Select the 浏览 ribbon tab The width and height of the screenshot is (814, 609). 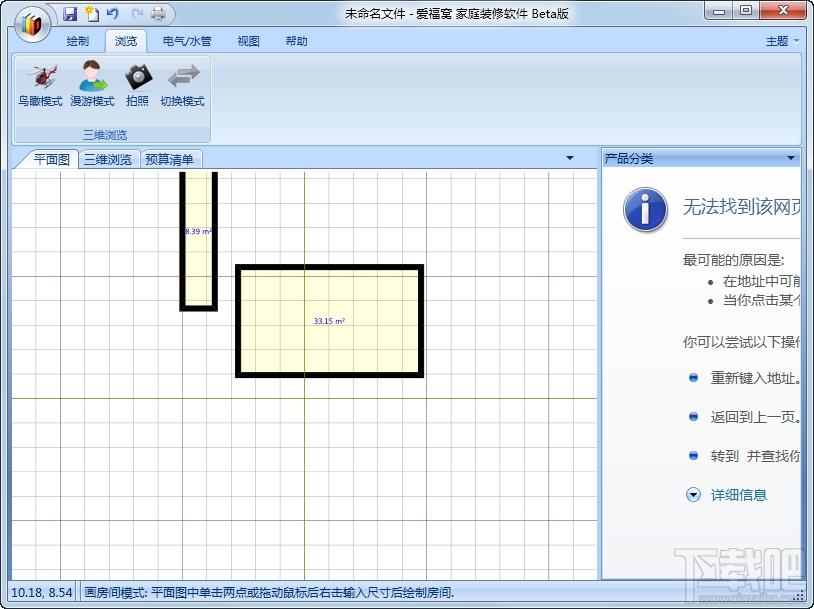coord(126,41)
